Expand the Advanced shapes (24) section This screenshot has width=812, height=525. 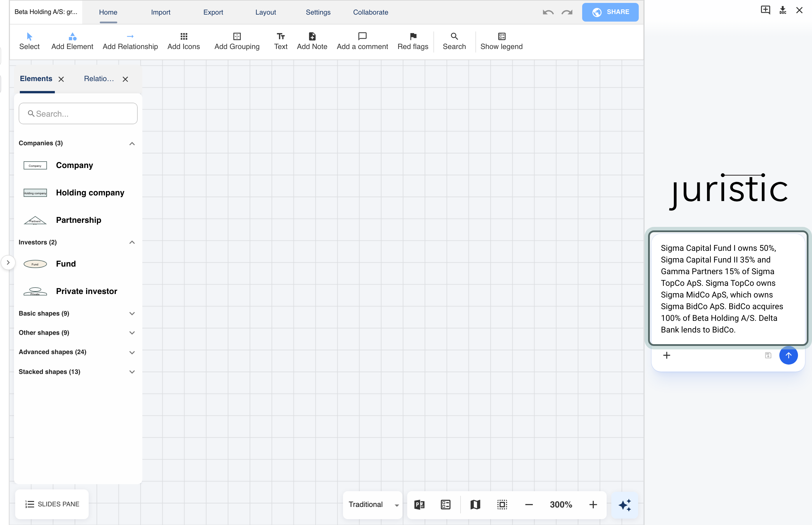[x=132, y=352]
